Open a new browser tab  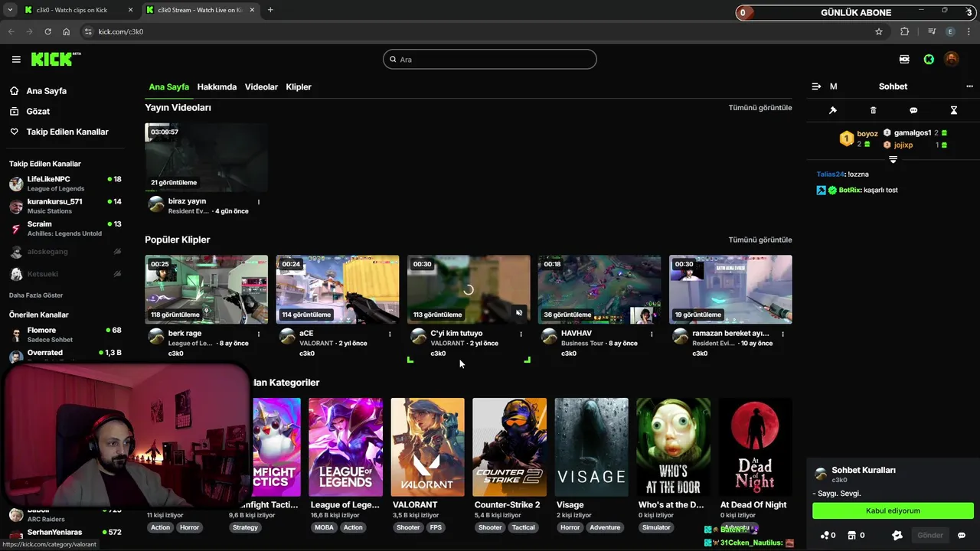[x=270, y=10]
